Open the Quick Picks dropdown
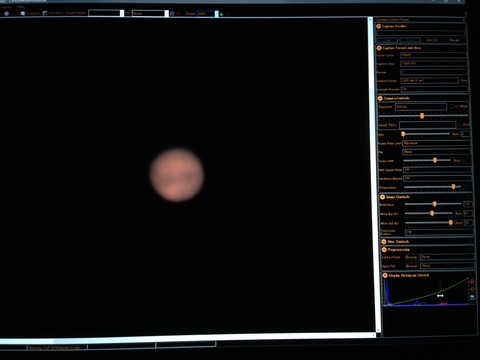The height and width of the screenshot is (360, 480). click(428, 125)
